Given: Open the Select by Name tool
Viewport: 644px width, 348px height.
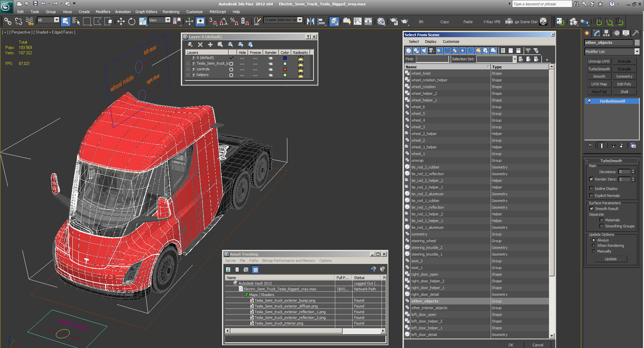Looking at the screenshot, I should [76, 21].
